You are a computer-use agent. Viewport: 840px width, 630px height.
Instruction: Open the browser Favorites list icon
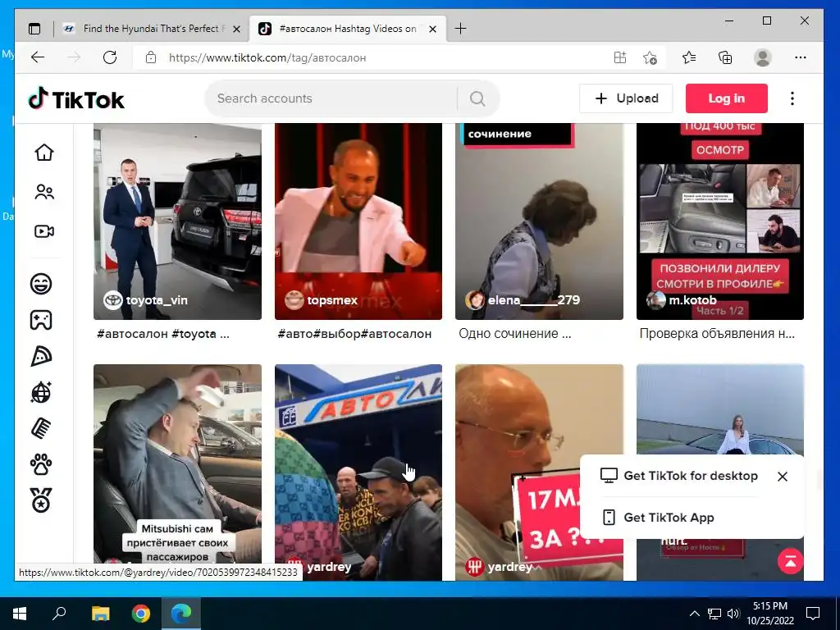[689, 57]
